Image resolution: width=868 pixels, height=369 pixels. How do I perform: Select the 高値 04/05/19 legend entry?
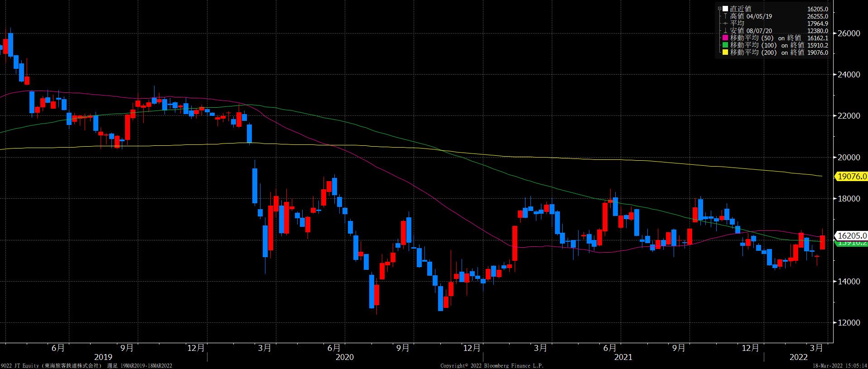click(751, 16)
